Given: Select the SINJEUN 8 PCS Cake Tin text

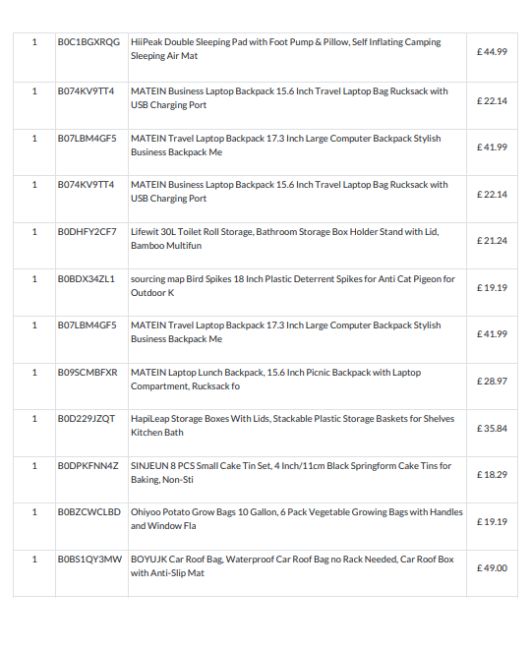Looking at the screenshot, I should 291,473.
